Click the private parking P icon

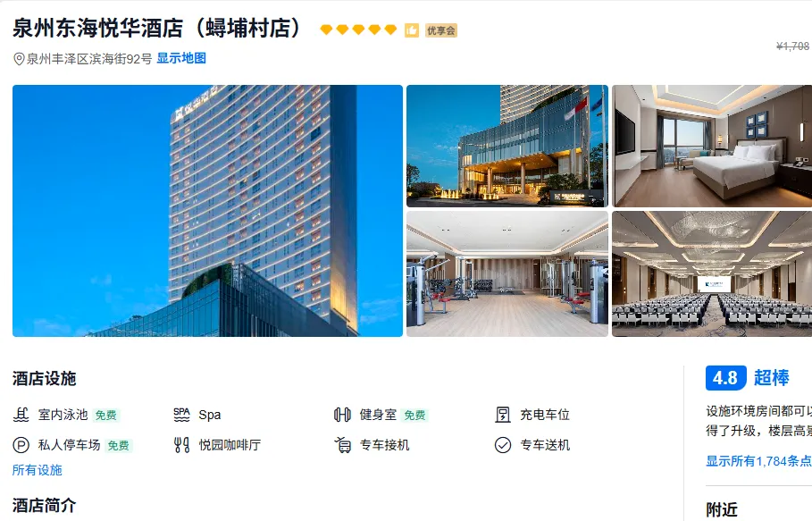21,445
